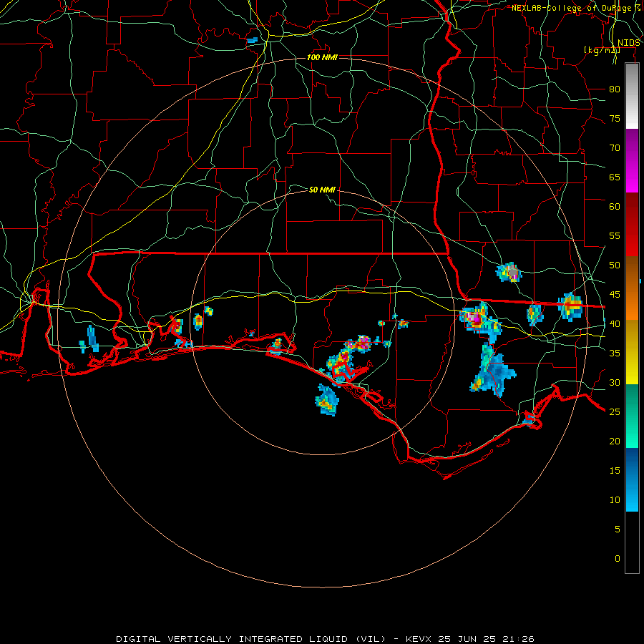Click the scale value "60"
Image resolution: width=644 pixels, height=644 pixels.
[615, 207]
